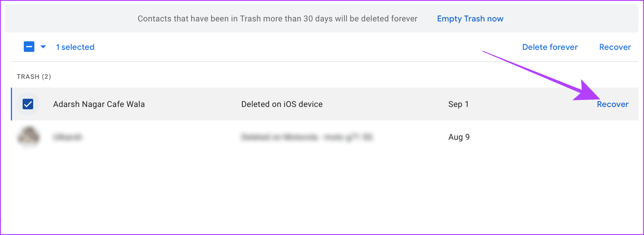Viewport: 644px width, 235px height.
Task: Click the avatar circle beside the checked contact
Action: [x=28, y=104]
